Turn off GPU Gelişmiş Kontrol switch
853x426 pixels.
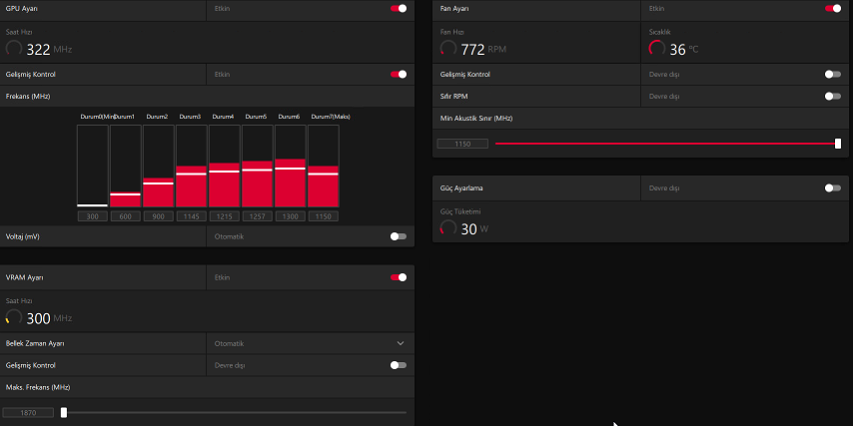[x=399, y=74]
